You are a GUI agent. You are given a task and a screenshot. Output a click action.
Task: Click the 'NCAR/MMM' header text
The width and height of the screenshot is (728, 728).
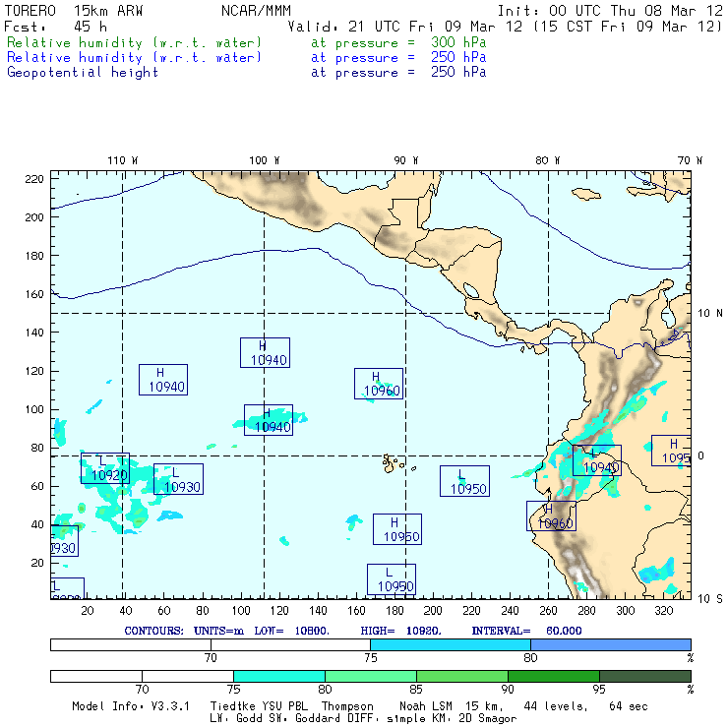point(257,10)
